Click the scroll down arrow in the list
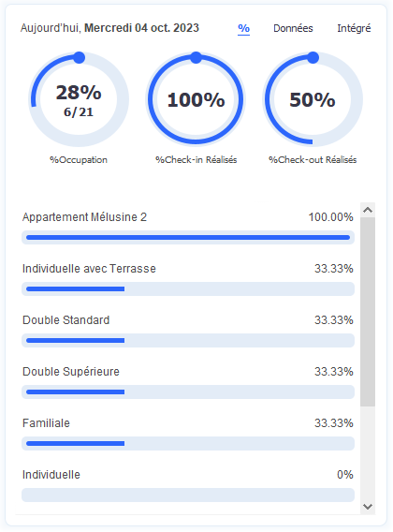The width and height of the screenshot is (393, 532). tap(368, 507)
